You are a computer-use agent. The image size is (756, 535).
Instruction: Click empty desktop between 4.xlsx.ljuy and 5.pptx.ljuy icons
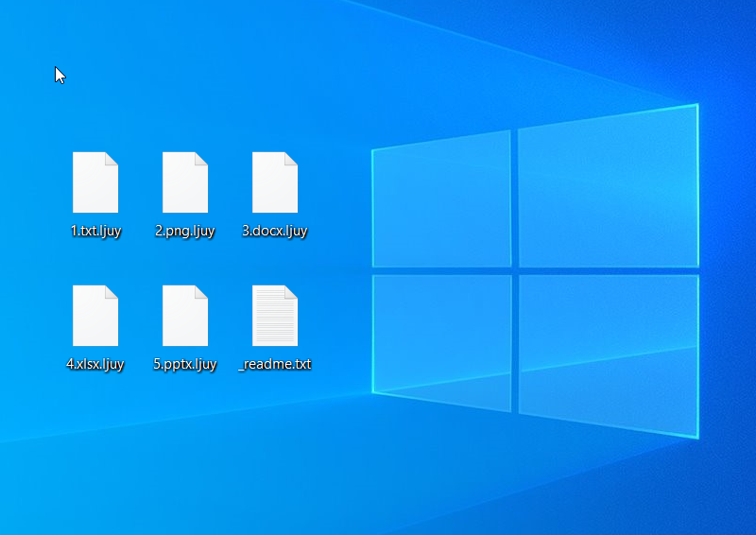coord(140,316)
